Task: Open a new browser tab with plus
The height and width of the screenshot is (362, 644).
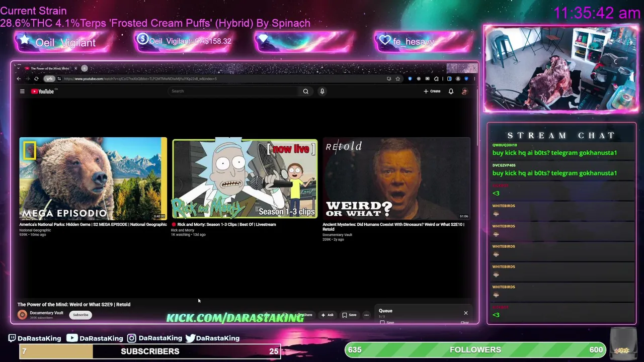Action: point(85,68)
